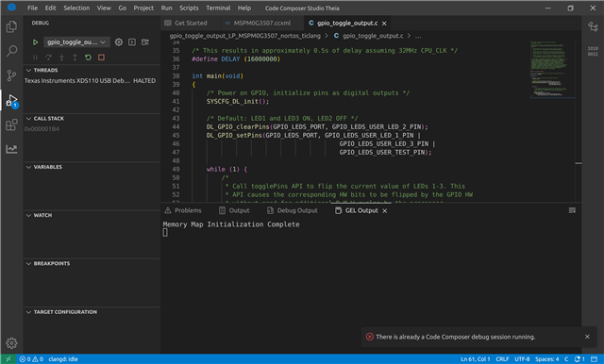Open launch configuration gear icon
604x364 pixels.
[x=119, y=41]
